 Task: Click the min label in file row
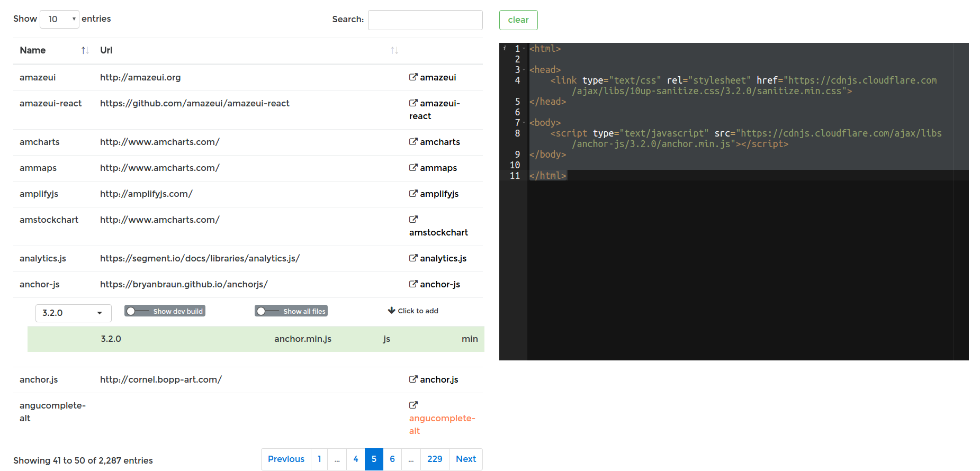(470, 339)
